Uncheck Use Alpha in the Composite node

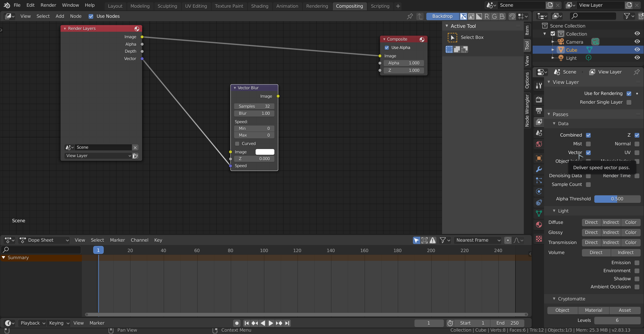pyautogui.click(x=387, y=47)
